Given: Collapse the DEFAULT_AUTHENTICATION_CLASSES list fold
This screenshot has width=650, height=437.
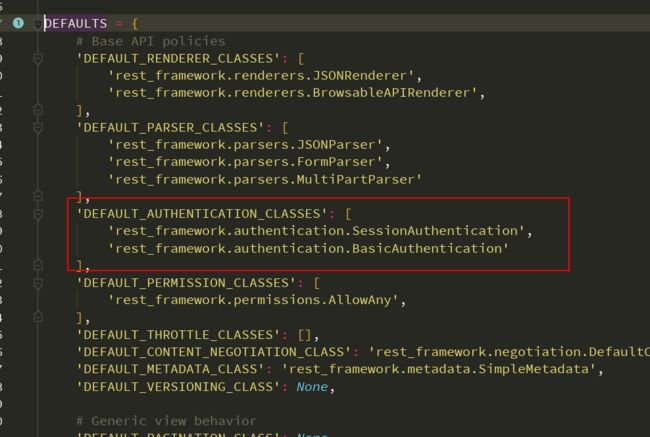Looking at the screenshot, I should 38,214.
